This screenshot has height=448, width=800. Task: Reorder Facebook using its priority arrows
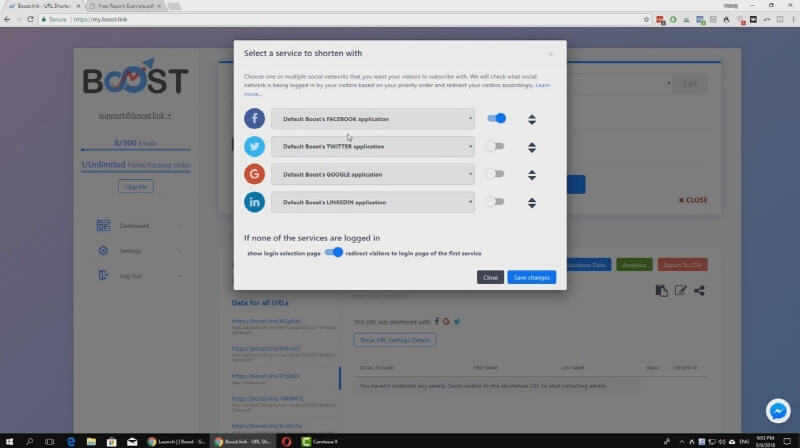pos(532,119)
